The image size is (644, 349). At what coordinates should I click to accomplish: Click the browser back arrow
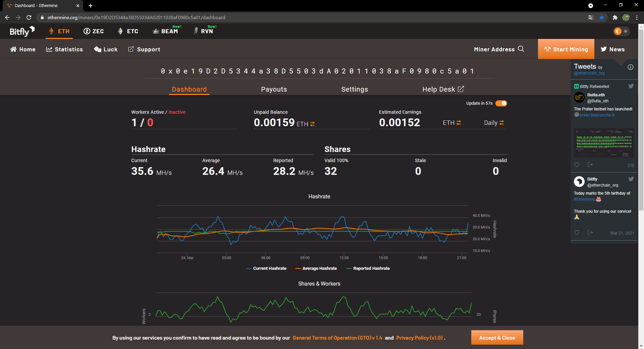(7, 17)
